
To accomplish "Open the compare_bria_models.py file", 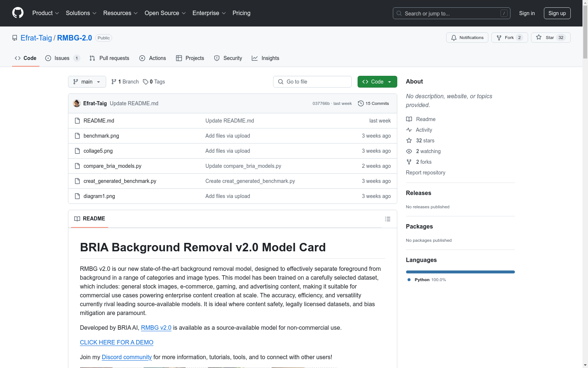I will 112,166.
